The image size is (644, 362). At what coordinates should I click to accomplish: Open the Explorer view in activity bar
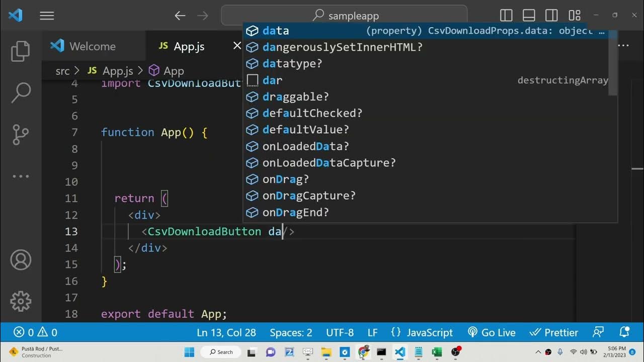click(21, 51)
